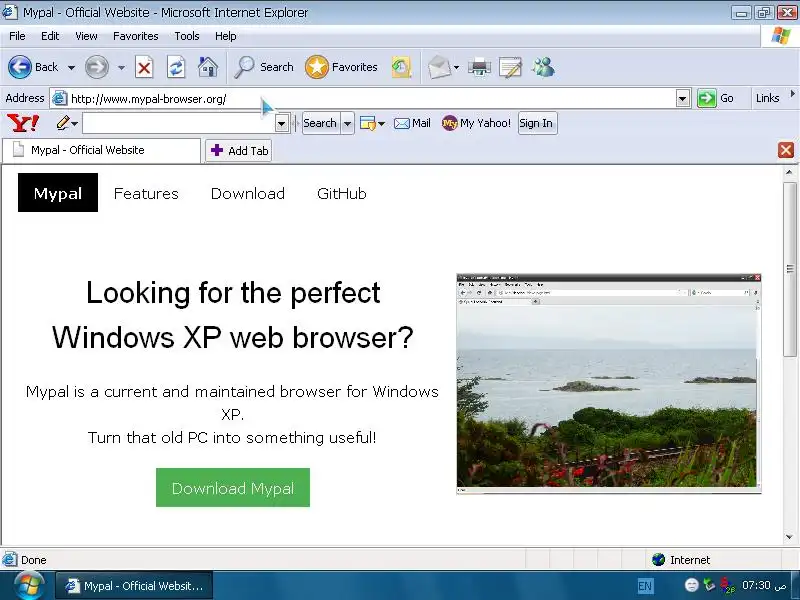Expand the Mail toolbar dropdown arrow
Image resolution: width=800 pixels, height=600 pixels.
pos(456,67)
